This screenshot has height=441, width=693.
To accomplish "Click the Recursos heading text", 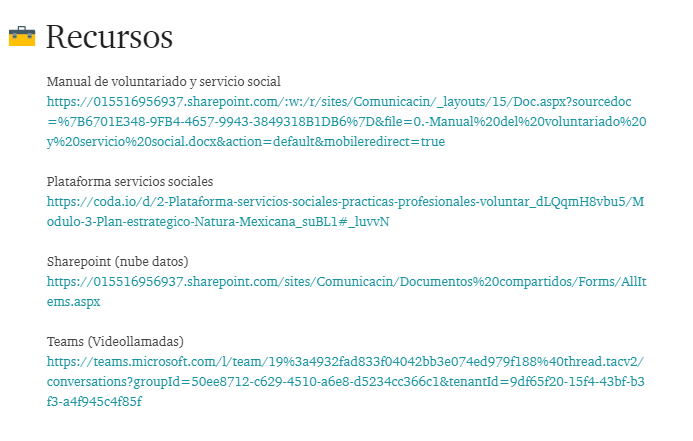I will coord(109,37).
